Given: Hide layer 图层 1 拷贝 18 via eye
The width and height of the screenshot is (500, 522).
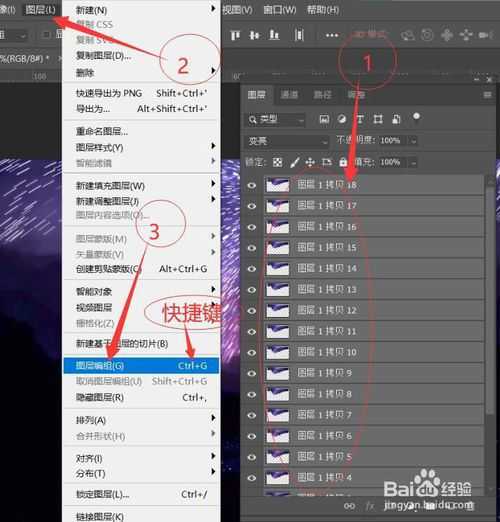Looking at the screenshot, I should coord(252,185).
